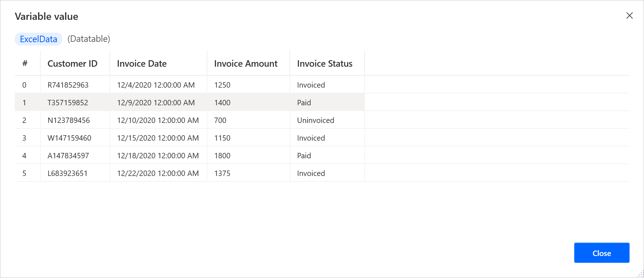Viewport: 644px width, 278px height.
Task: Click the row number 3 cell
Action: [x=24, y=138]
